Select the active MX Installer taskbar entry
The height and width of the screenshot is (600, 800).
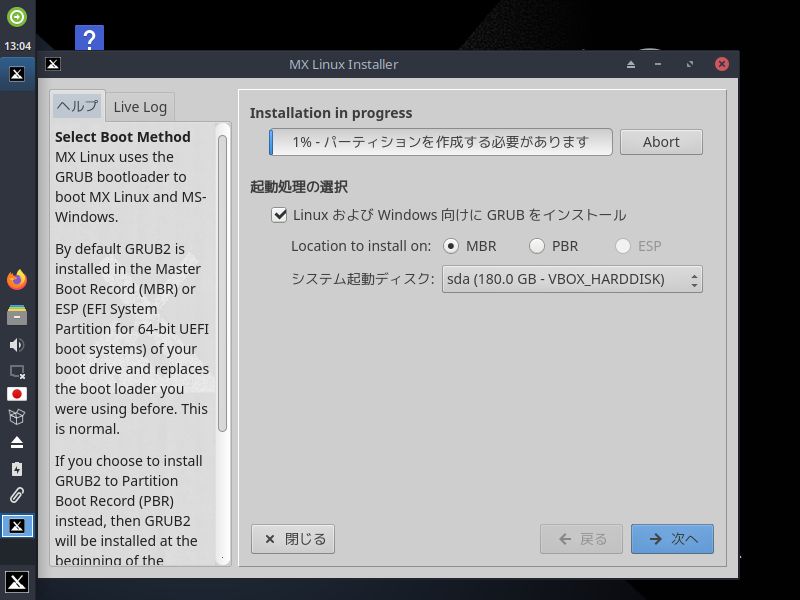pyautogui.click(x=17, y=526)
